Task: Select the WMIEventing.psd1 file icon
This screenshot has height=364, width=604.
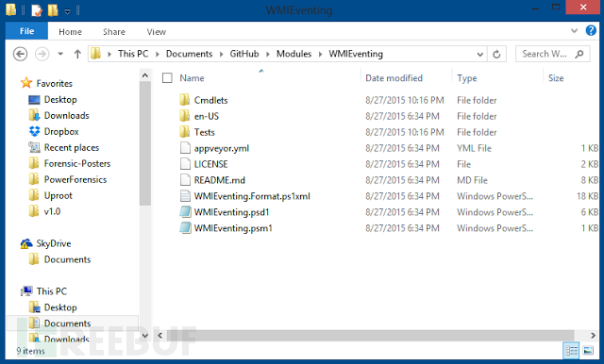Action: (x=185, y=212)
